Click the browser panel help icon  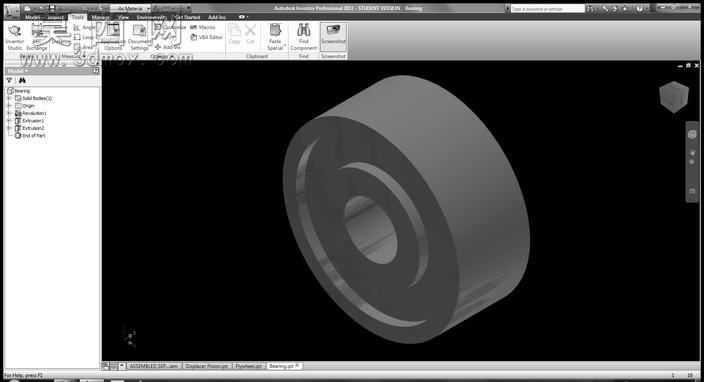pos(96,71)
